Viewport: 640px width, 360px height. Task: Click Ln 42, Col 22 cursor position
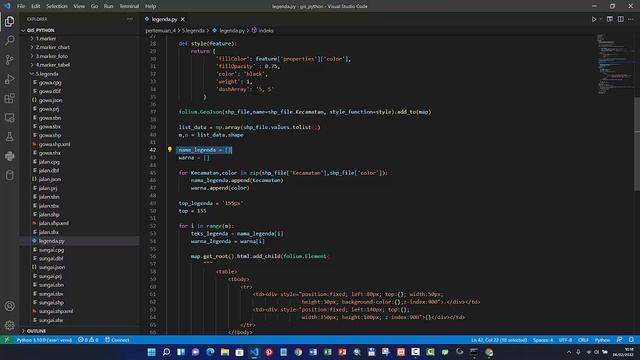[x=499, y=340]
